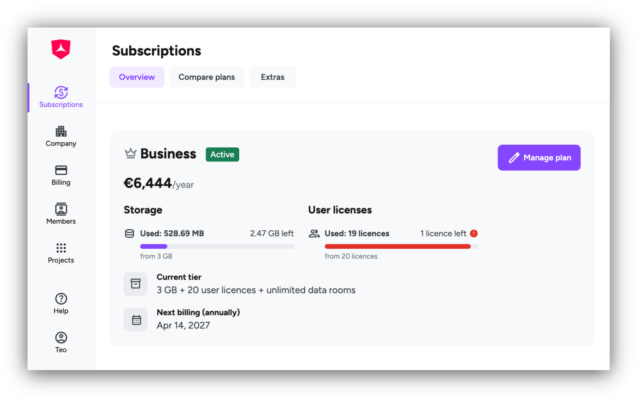Open the Extras tab

coord(273,77)
